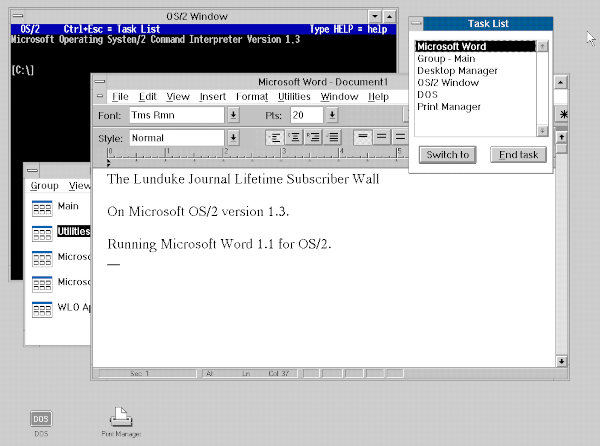The image size is (600, 446).
Task: Open the Style dropdown arrow
Action: [x=233, y=138]
